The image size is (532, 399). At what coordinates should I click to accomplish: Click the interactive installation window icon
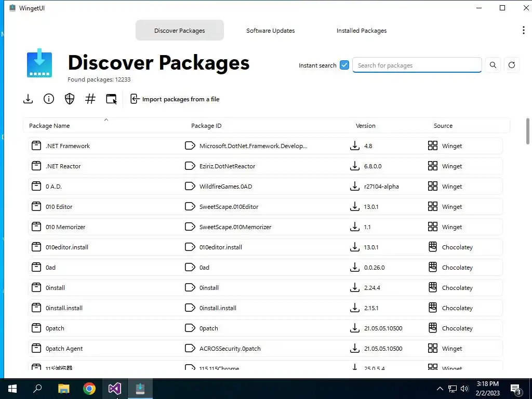111,99
